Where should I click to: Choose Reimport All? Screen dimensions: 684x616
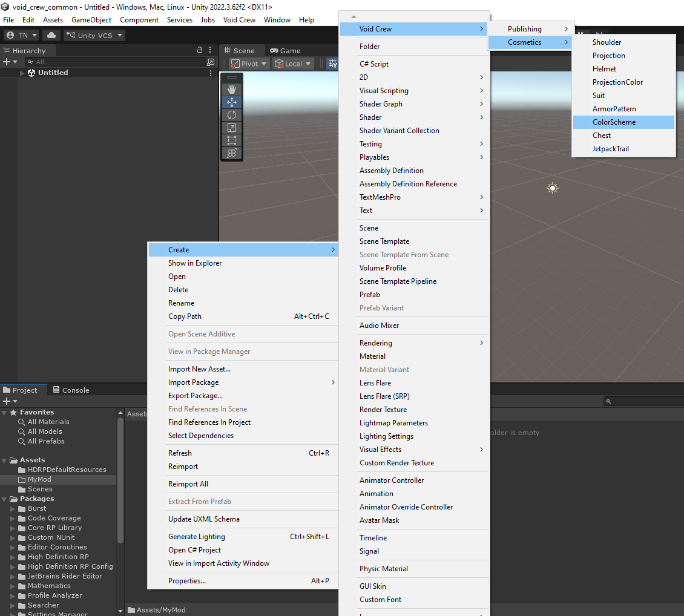point(243,484)
